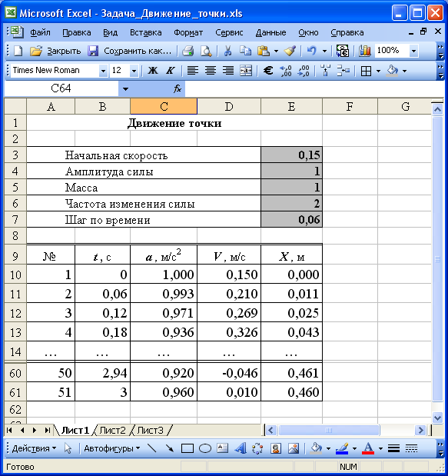Click the Insert Function fx icon
The width and height of the screenshot is (448, 476).
[x=178, y=88]
